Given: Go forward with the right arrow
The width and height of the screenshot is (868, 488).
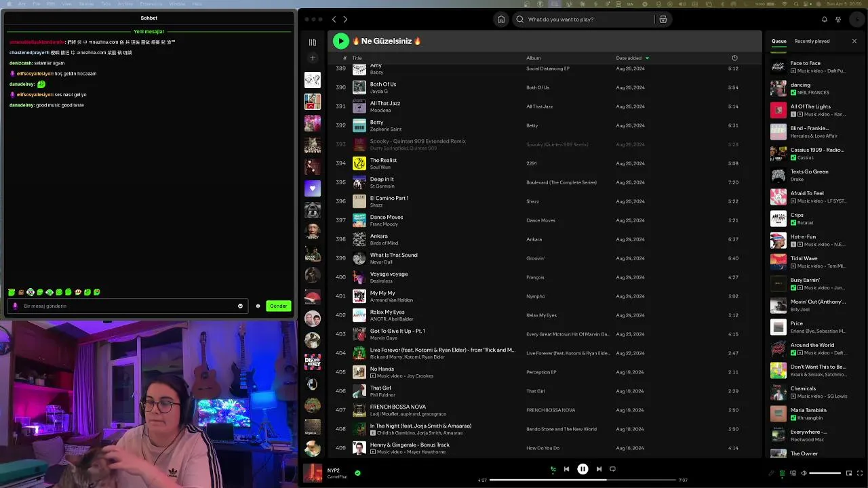Looking at the screenshot, I should [x=345, y=19].
